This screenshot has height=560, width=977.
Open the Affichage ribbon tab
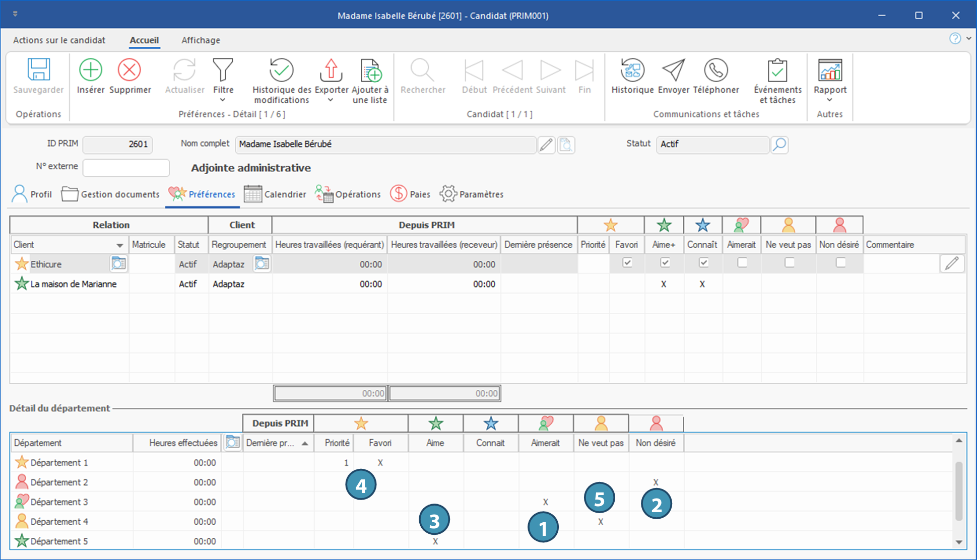coord(201,40)
